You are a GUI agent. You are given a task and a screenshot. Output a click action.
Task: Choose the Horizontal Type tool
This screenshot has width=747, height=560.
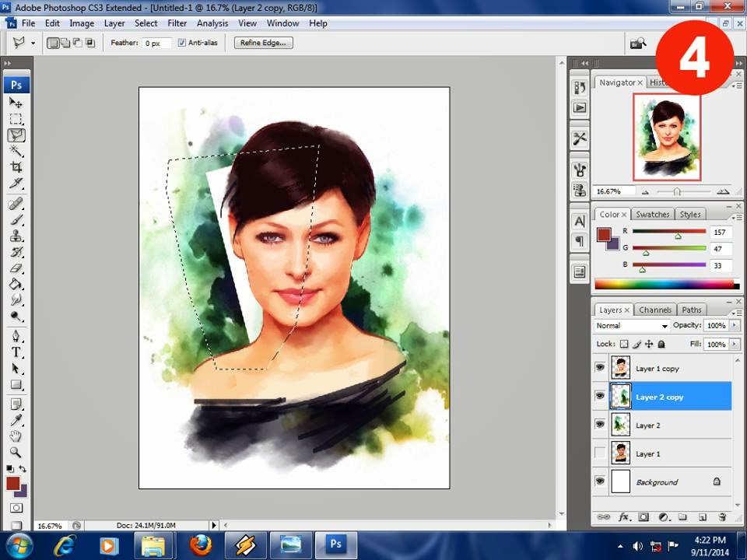(16, 352)
